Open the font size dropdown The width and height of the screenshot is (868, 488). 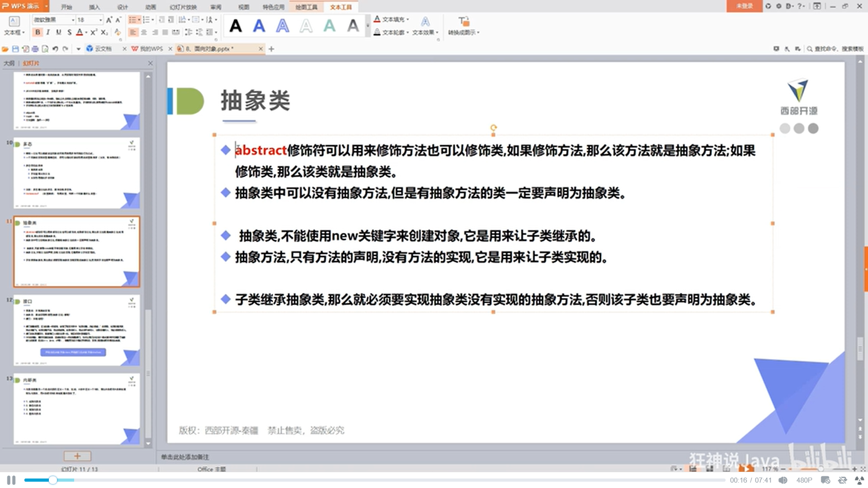point(100,20)
